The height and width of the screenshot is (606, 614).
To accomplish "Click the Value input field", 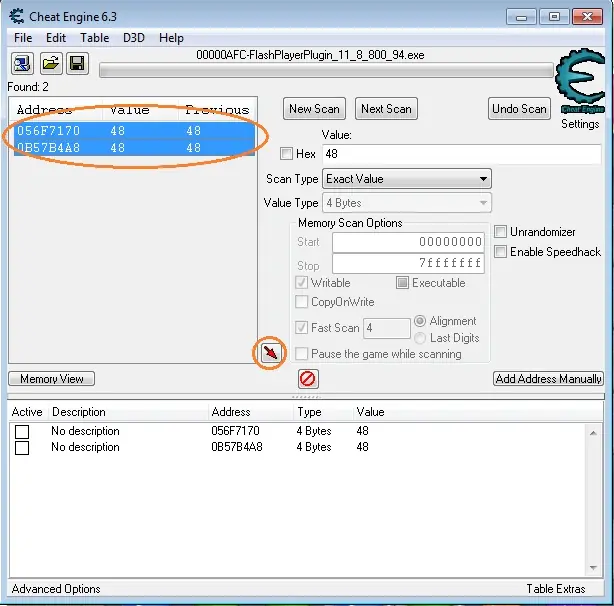I will 462,154.
